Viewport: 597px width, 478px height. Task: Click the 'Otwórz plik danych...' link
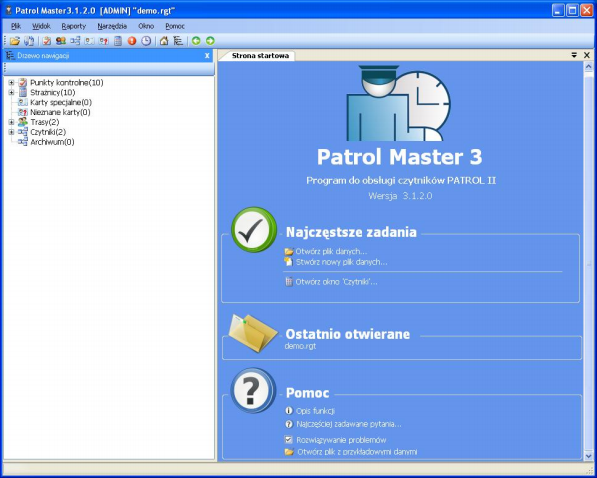pos(331,251)
